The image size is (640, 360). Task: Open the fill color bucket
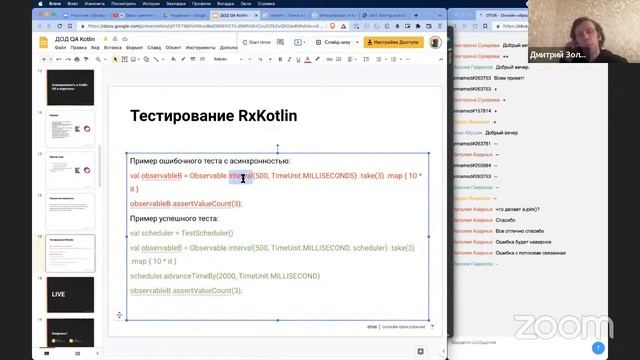[173, 60]
